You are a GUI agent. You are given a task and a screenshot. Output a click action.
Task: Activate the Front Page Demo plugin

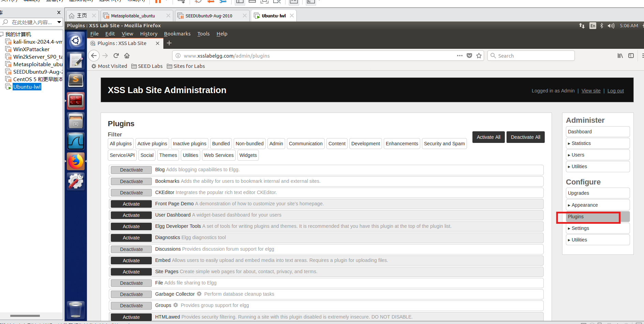pyautogui.click(x=131, y=204)
